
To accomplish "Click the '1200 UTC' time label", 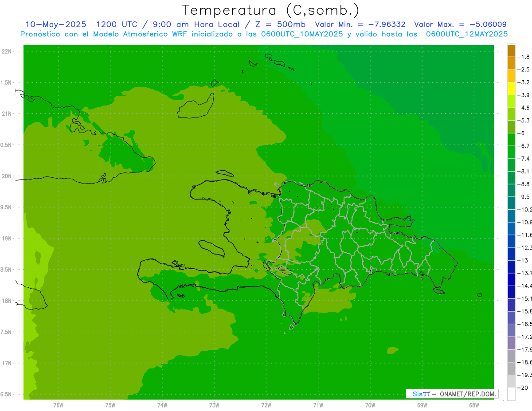I will tap(117, 24).
